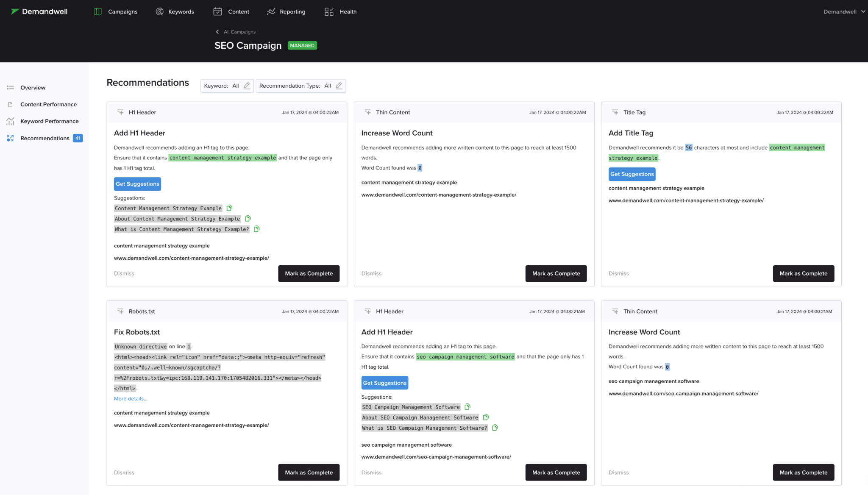Screen dimensions: 868x495
Task: Toggle Keyword Performance in sidebar
Action: 50,121
